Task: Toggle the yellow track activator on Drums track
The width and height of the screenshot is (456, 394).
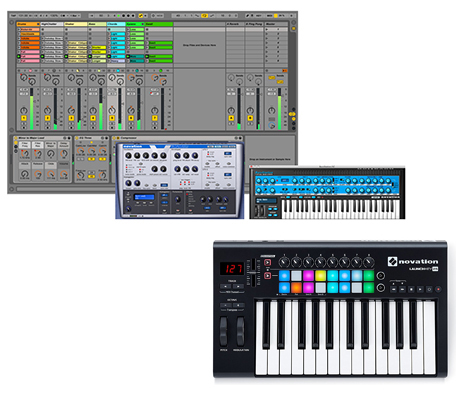Action: [24, 118]
